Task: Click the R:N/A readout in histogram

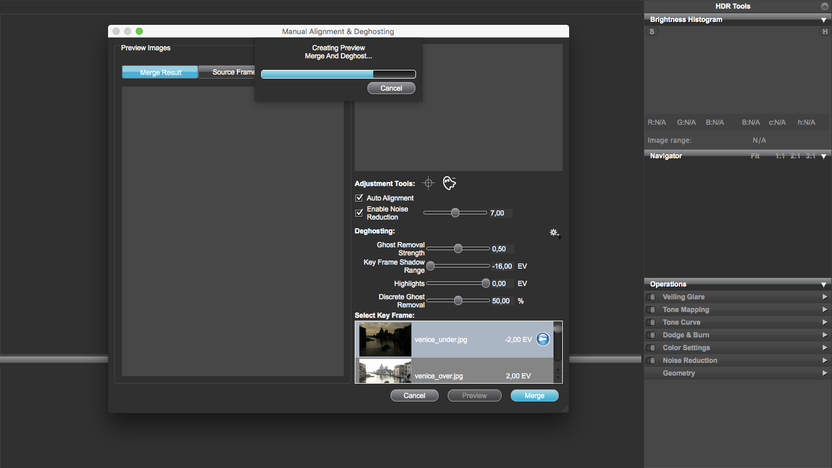Action: click(x=656, y=123)
